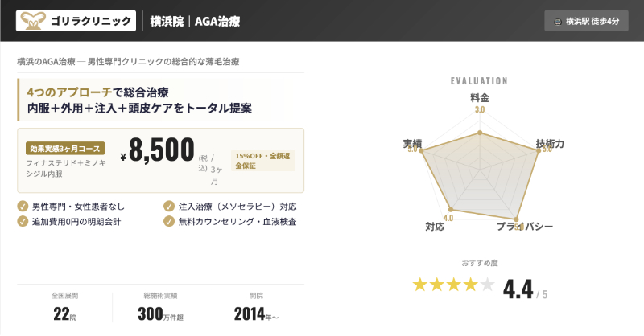Click the first gold rating star
Viewport: 644px width, 336px height.
[x=420, y=285]
